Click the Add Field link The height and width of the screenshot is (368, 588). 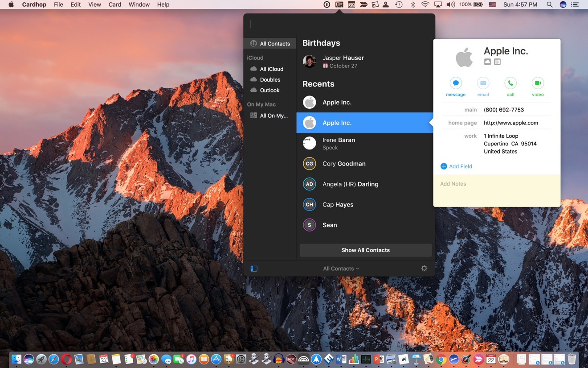(x=461, y=166)
